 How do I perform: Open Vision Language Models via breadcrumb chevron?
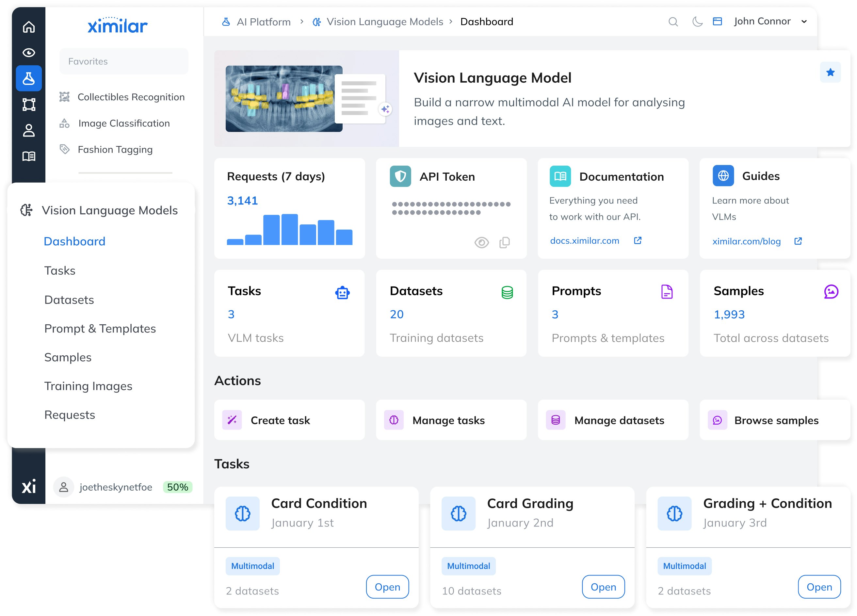[302, 22]
